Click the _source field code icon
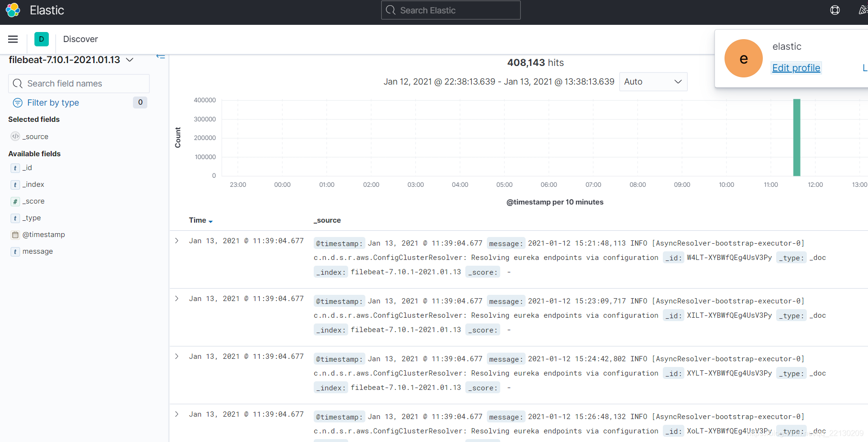The width and height of the screenshot is (868, 442). click(x=15, y=136)
